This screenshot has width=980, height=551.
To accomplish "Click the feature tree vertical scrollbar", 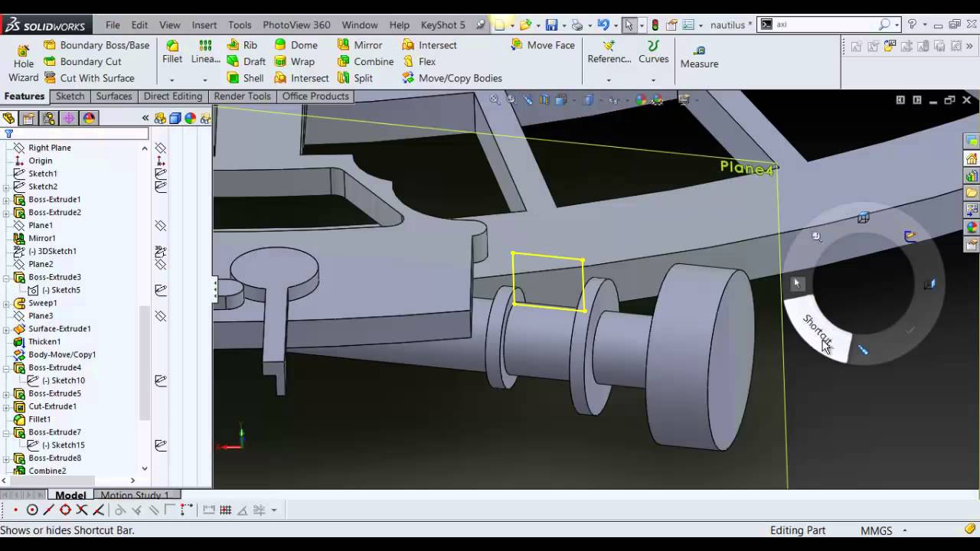I will pos(144,362).
